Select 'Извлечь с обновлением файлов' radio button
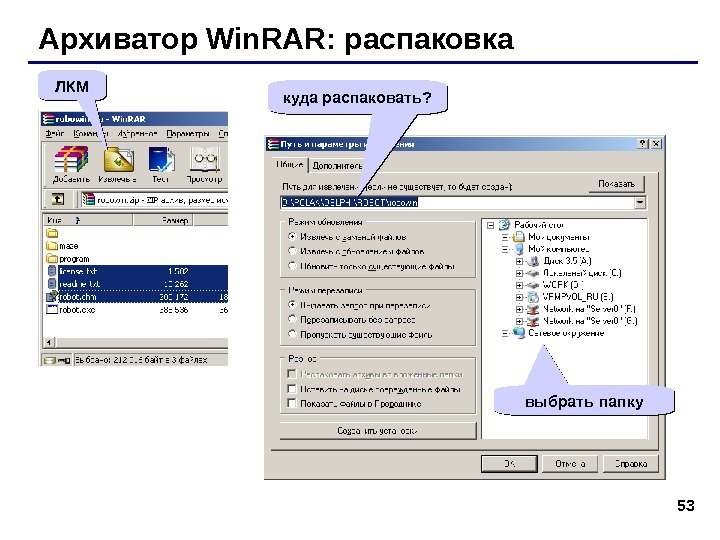Image resolution: width=720 pixels, height=540 pixels. tap(292, 251)
